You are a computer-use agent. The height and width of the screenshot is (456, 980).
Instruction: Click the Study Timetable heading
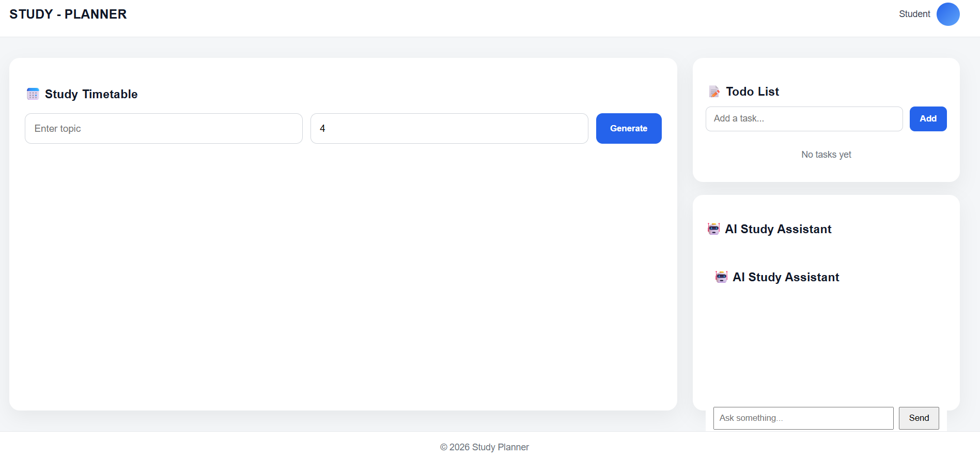tap(91, 94)
